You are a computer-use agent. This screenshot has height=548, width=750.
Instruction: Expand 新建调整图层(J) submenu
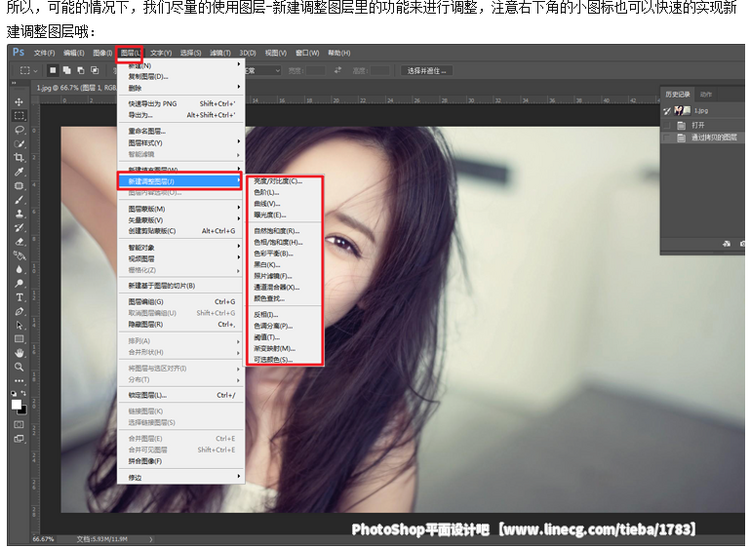click(x=180, y=181)
